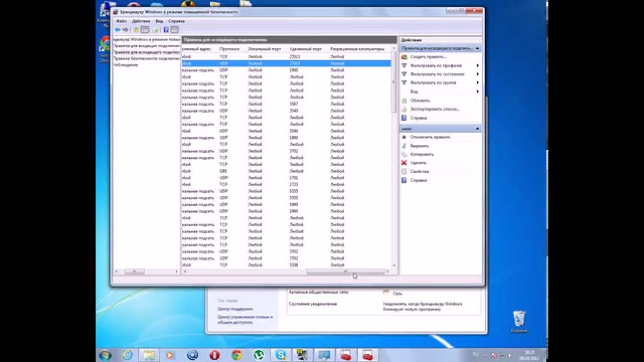Click the Back arrow in the toolbar
644x362 pixels.
tap(117, 30)
